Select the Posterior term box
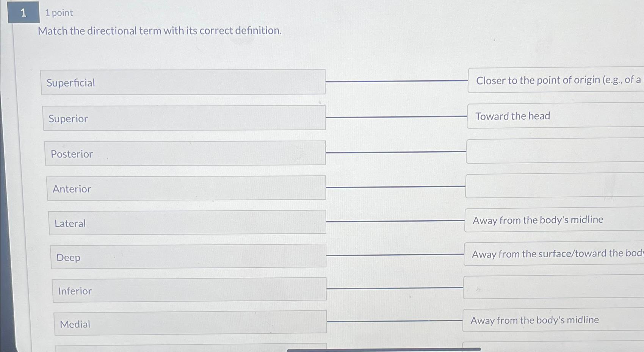This screenshot has width=644, height=352. point(186,153)
